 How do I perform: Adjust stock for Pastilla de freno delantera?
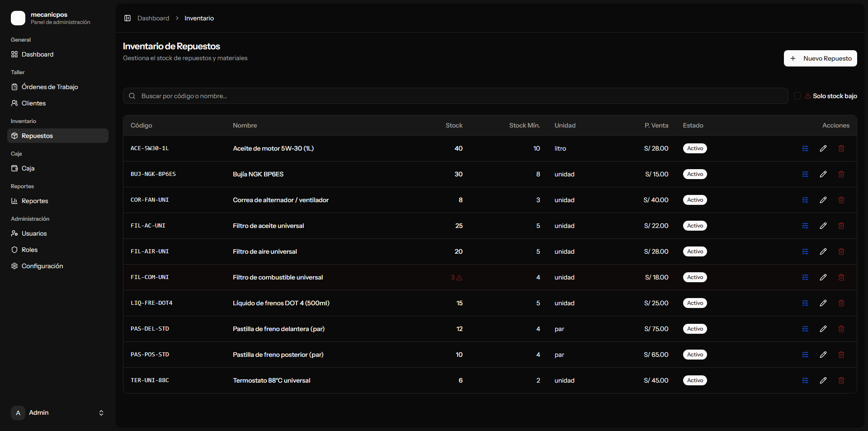click(805, 329)
